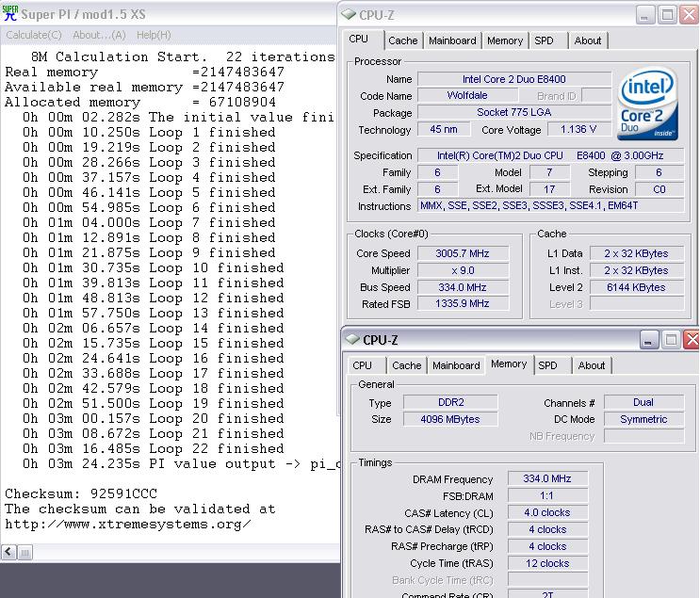Click the upper CPU-Z window title icon

click(349, 15)
